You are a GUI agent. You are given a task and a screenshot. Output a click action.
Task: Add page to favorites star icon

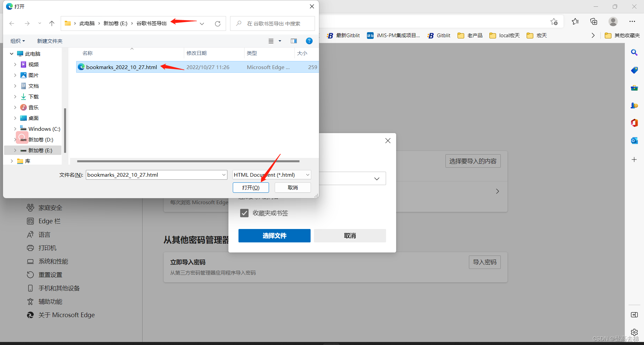click(x=554, y=21)
